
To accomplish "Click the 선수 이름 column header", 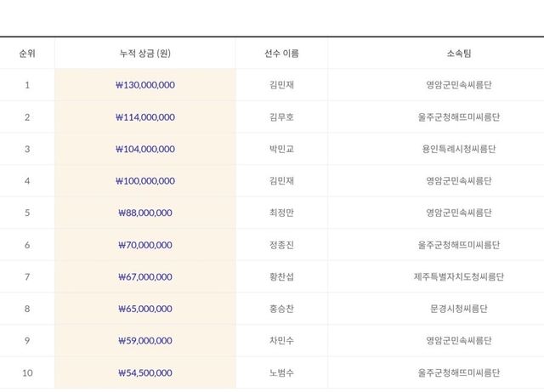I will click(282, 54).
